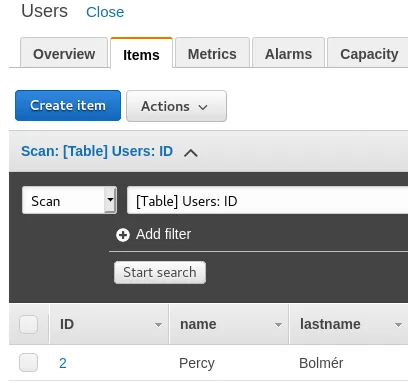Open the Capacity tab

[368, 54]
